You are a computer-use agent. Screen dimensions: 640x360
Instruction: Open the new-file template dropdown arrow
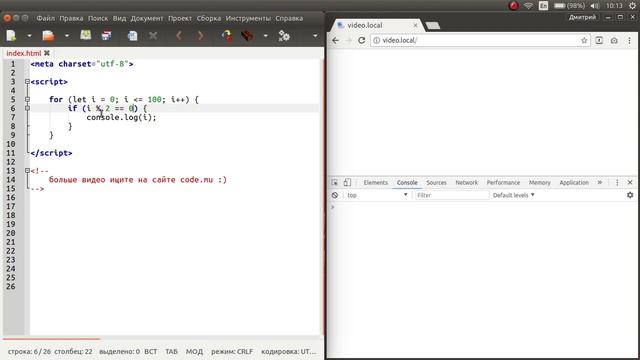coord(29,36)
